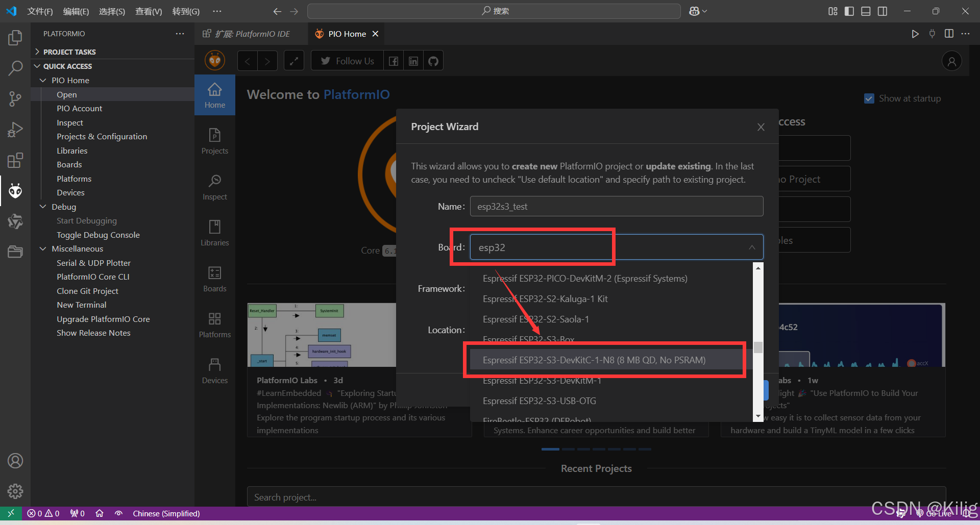The image size is (980, 525).
Task: Click the PIO Home Inspect sidebar icon
Action: click(215, 187)
